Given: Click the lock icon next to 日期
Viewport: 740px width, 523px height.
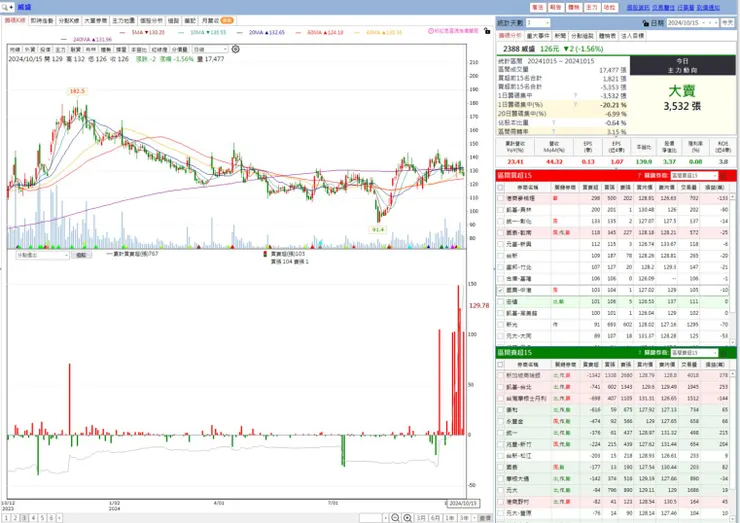Looking at the screenshot, I should [646, 23].
